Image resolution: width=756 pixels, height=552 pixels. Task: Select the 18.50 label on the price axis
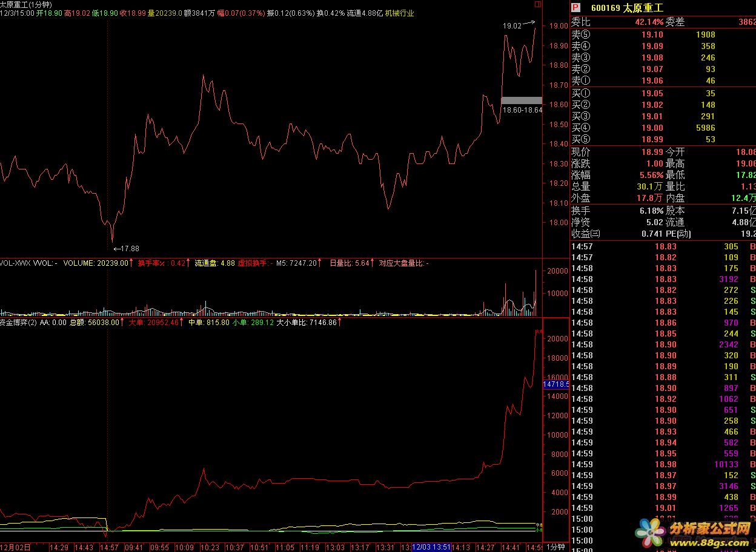[x=558, y=124]
